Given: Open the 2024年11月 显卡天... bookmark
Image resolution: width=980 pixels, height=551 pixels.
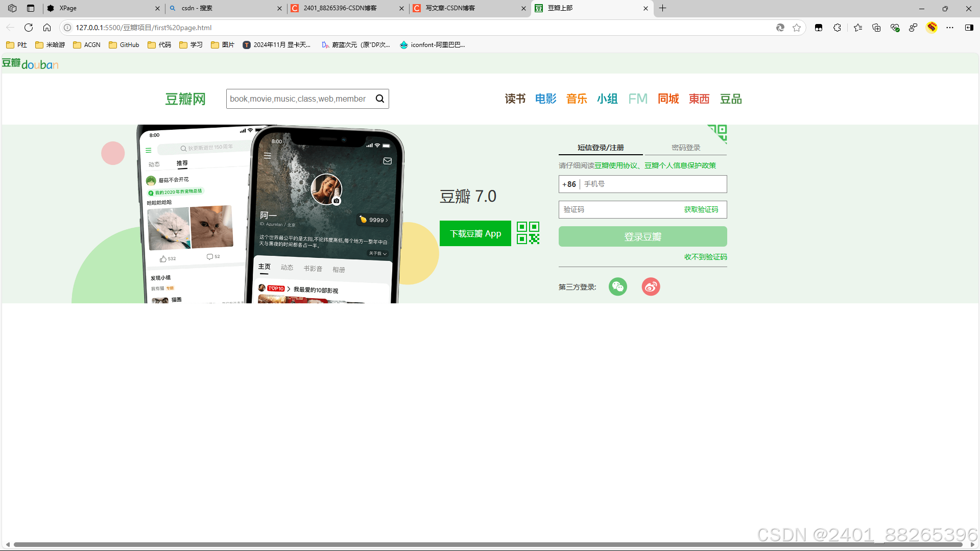Looking at the screenshot, I should (x=277, y=45).
